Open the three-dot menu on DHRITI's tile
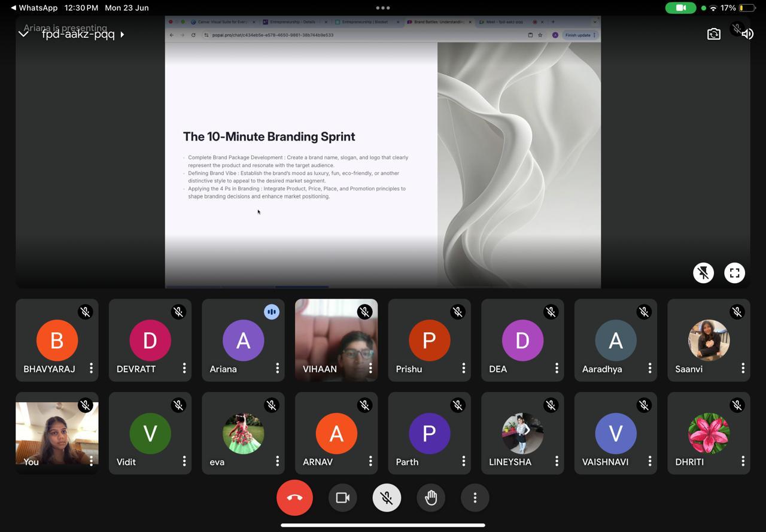This screenshot has height=532, width=766. coord(743,461)
